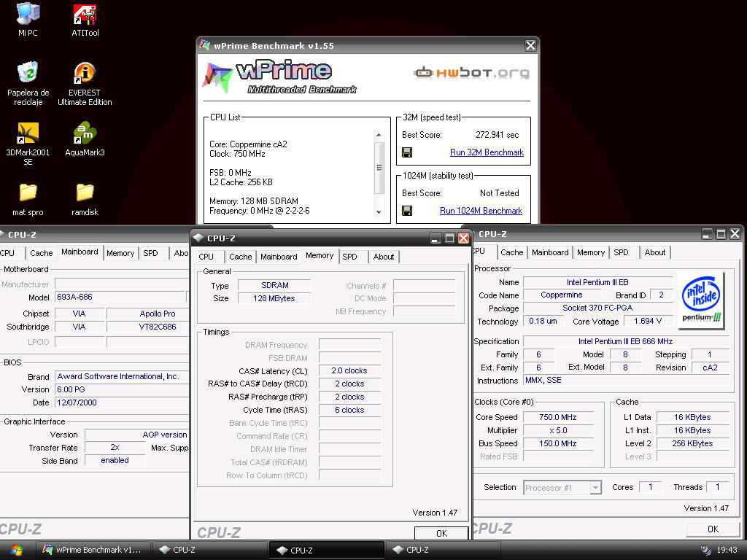Open Papelera de reciclaje icon
This screenshot has width=747, height=560.
click(x=28, y=83)
